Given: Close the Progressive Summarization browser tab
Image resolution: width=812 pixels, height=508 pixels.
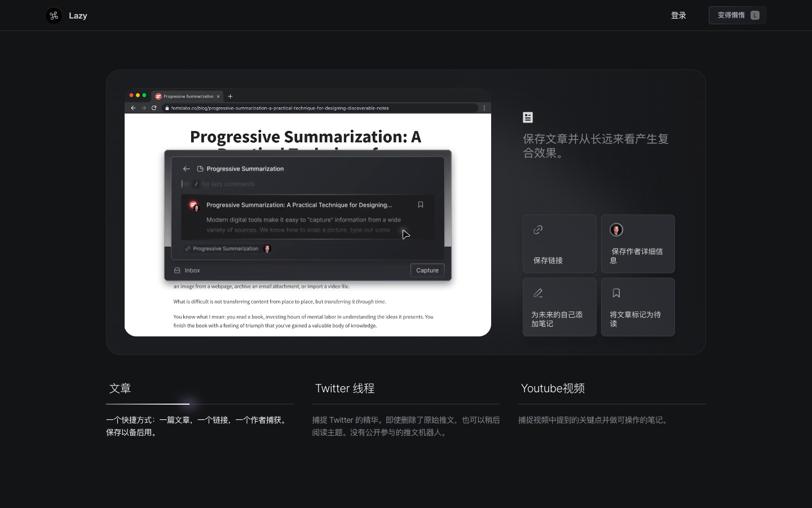Looking at the screenshot, I should coord(218,97).
